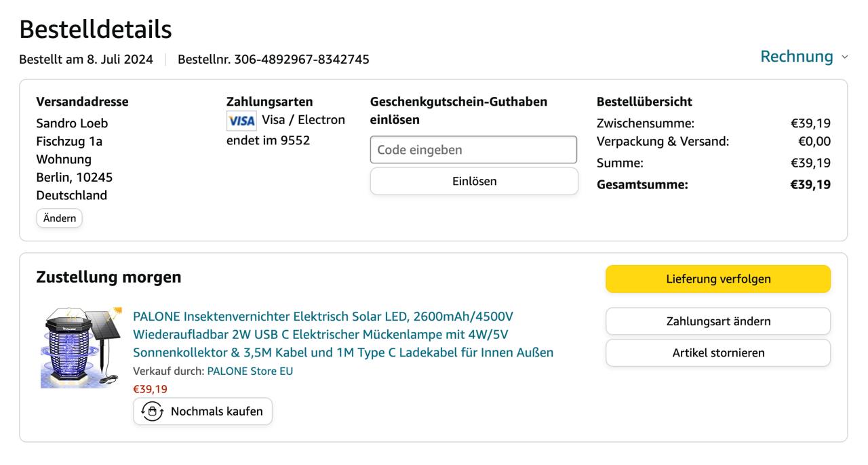The image size is (868, 465).
Task: Expand the chevron next to Rechnung
Action: (844, 57)
